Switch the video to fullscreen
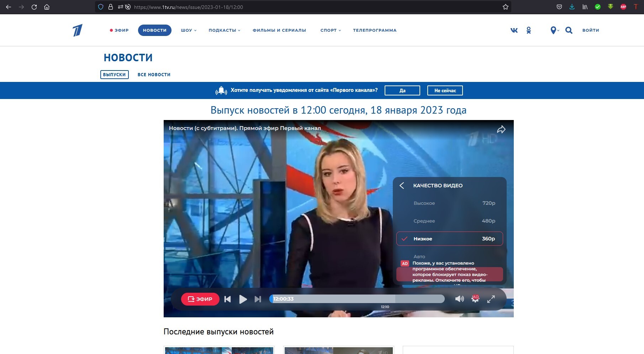The image size is (644, 354). click(491, 299)
